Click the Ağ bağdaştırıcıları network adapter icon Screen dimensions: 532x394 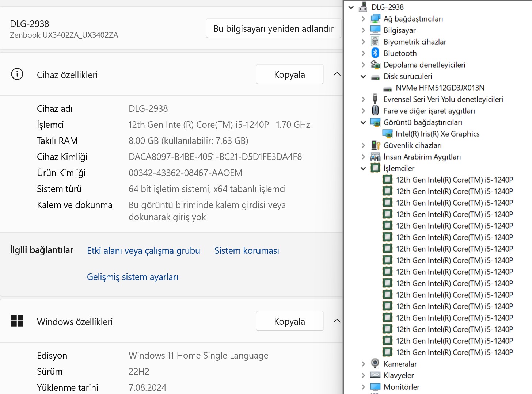tap(375, 19)
